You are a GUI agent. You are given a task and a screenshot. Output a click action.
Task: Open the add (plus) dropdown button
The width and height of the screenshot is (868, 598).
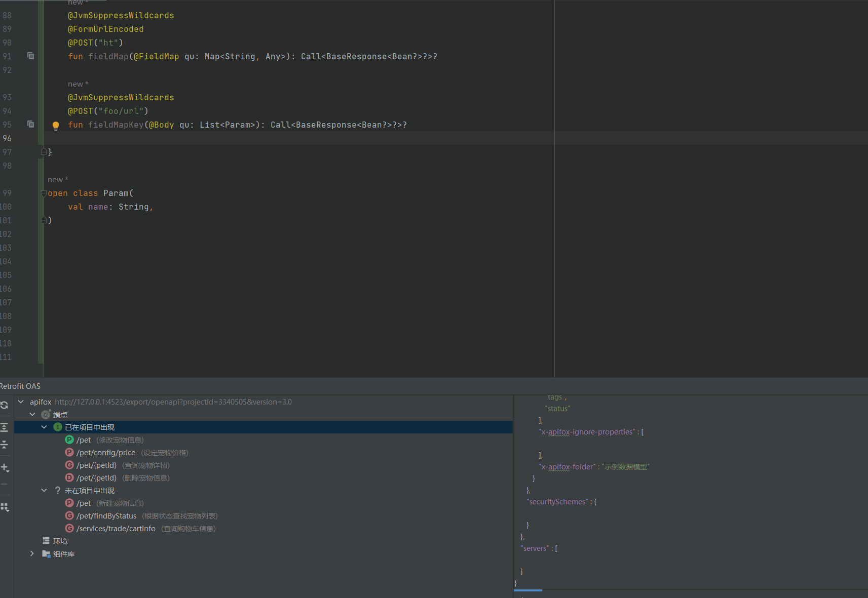pyautogui.click(x=5, y=467)
